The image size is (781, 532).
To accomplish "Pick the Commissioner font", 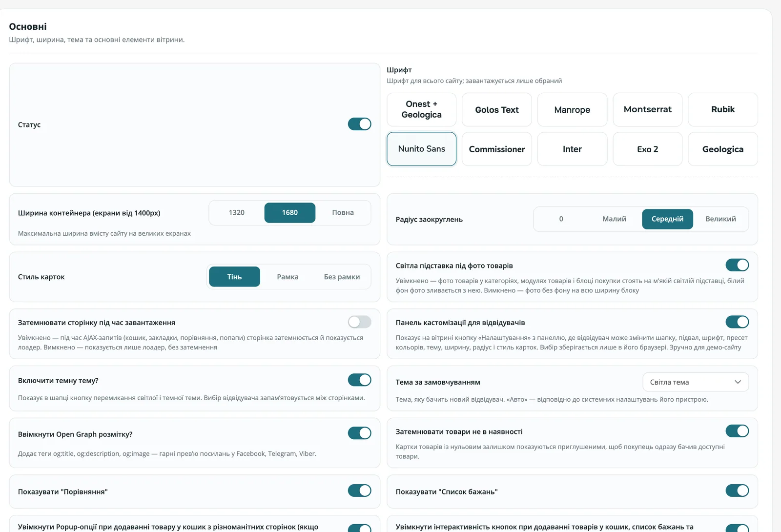I will point(497,149).
